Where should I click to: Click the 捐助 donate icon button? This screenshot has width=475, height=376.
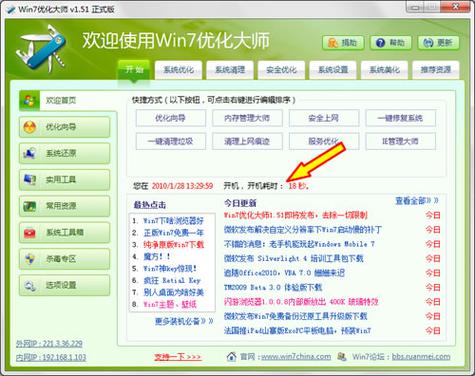pos(343,43)
